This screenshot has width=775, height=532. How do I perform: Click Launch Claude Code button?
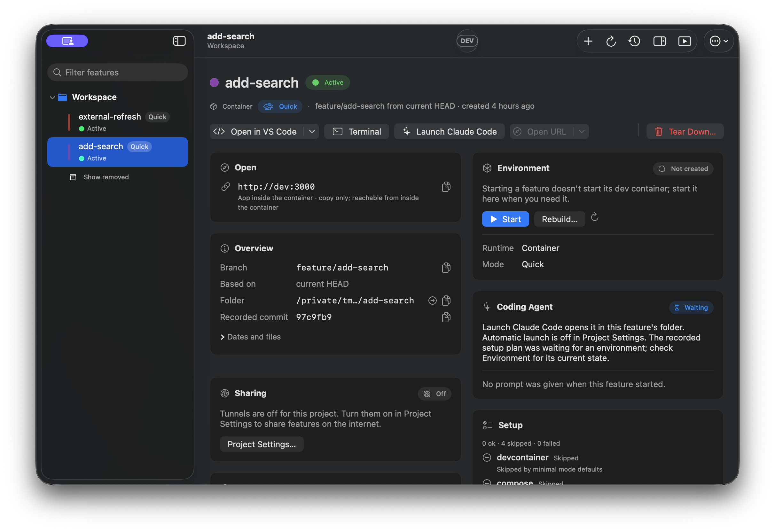(449, 131)
